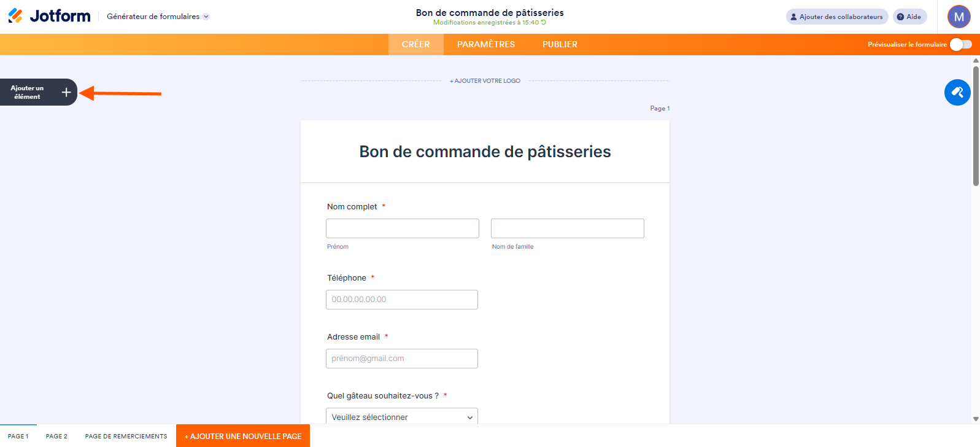Click the revision history icon beside save time

coord(544,23)
